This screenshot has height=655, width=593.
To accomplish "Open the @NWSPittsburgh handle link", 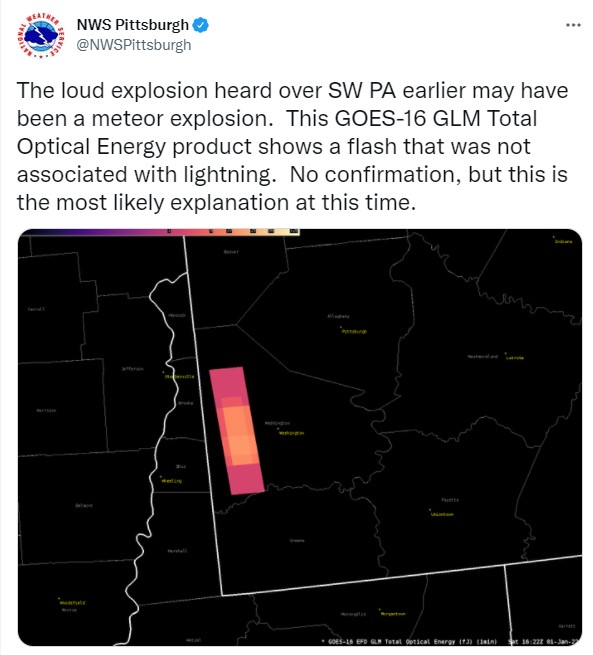I will pos(134,45).
